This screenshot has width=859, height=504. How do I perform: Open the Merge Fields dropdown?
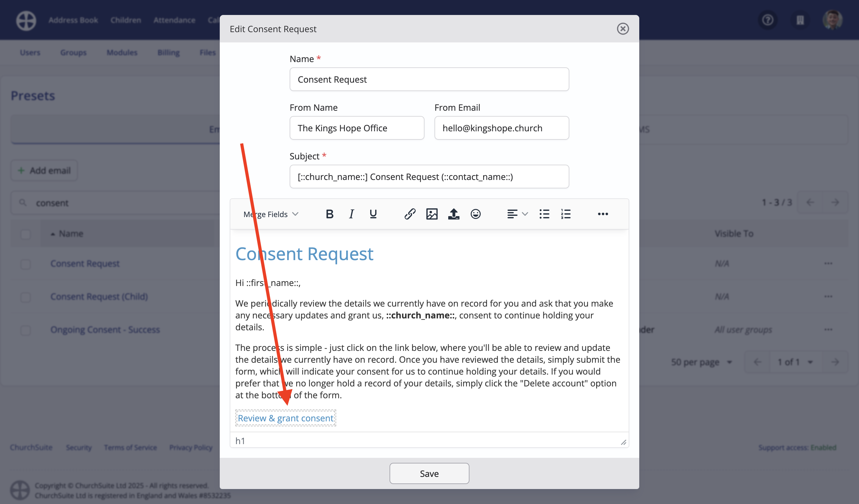(x=271, y=214)
